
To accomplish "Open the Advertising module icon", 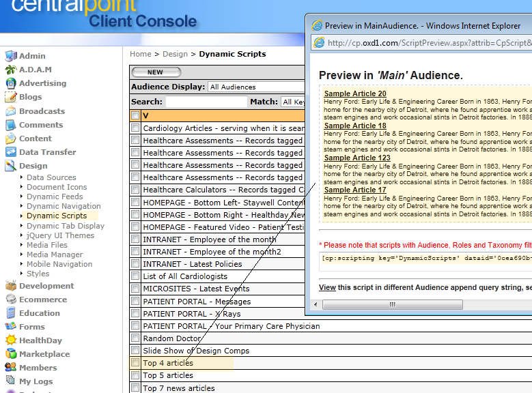I will pyautogui.click(x=10, y=83).
